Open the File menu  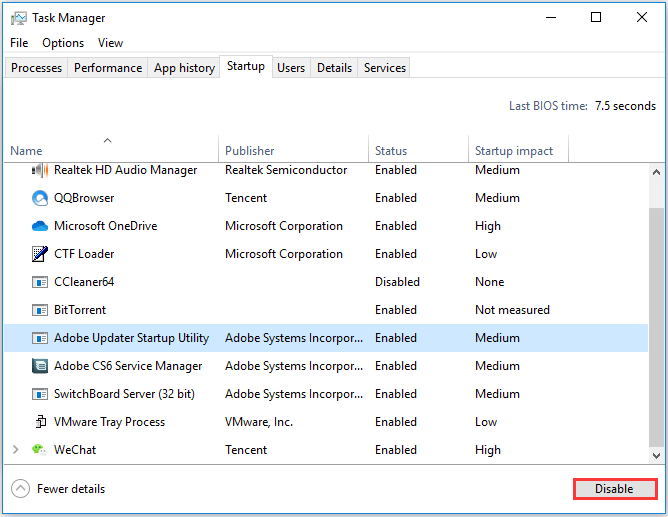pyautogui.click(x=19, y=43)
